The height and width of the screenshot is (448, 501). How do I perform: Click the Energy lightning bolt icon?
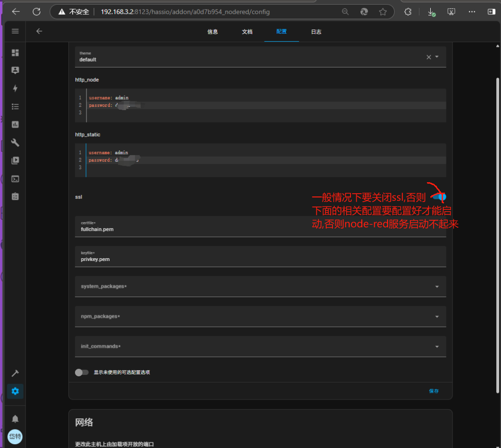[x=15, y=88]
